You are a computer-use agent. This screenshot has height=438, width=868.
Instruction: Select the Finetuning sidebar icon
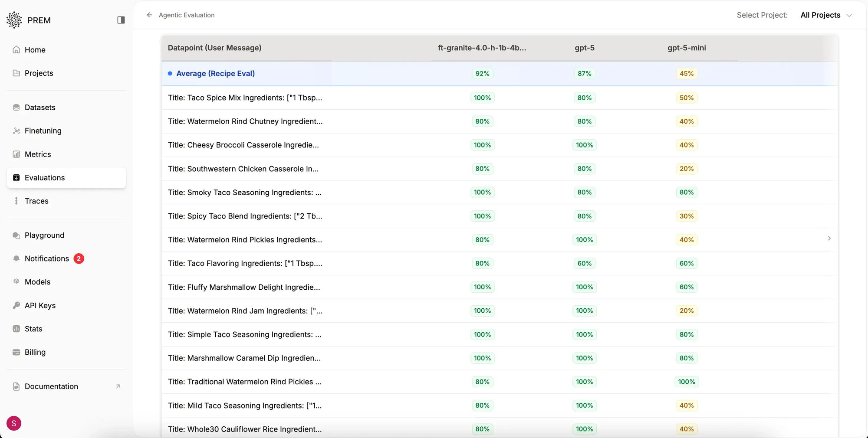click(16, 131)
